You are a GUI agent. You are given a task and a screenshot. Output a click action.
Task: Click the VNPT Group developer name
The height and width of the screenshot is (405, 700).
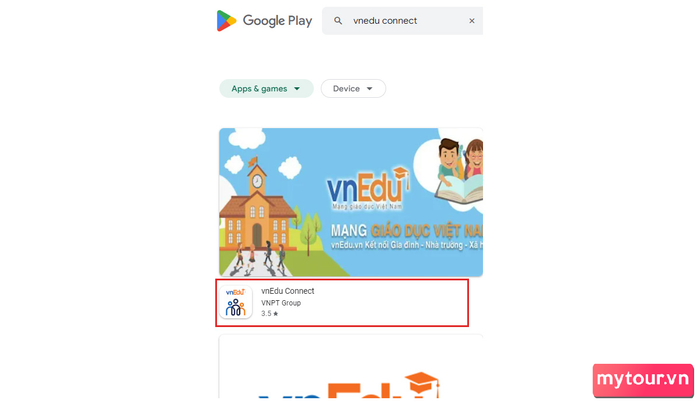281,303
